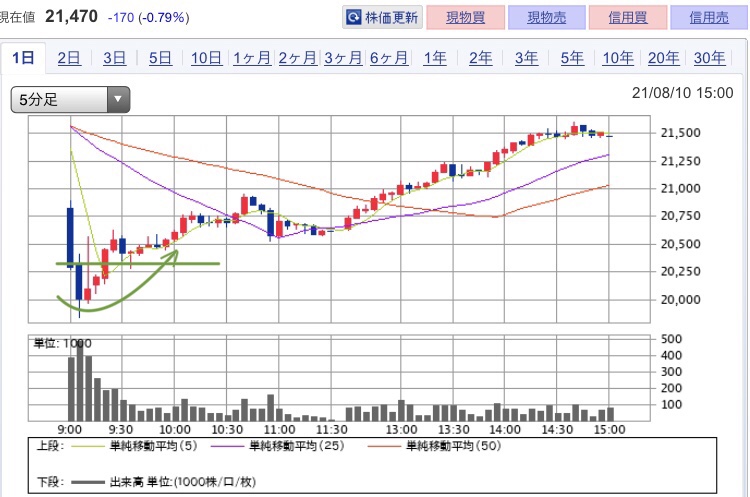Click the 500 volume axis label
This screenshot has width=750, height=497.
point(671,339)
